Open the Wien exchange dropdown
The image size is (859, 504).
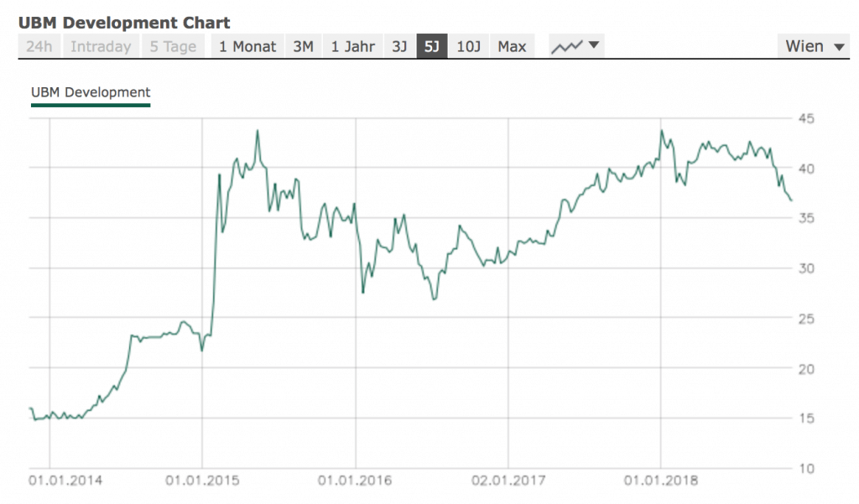[814, 46]
